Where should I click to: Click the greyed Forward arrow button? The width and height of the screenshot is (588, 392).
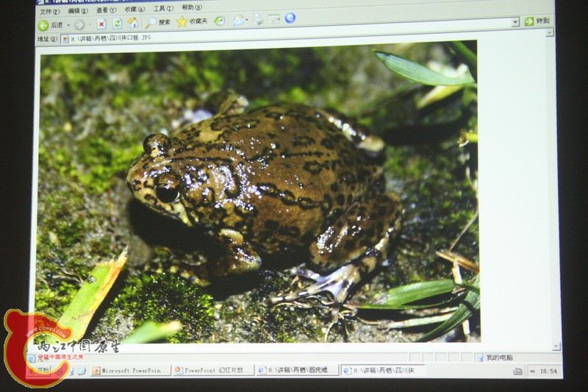point(79,25)
